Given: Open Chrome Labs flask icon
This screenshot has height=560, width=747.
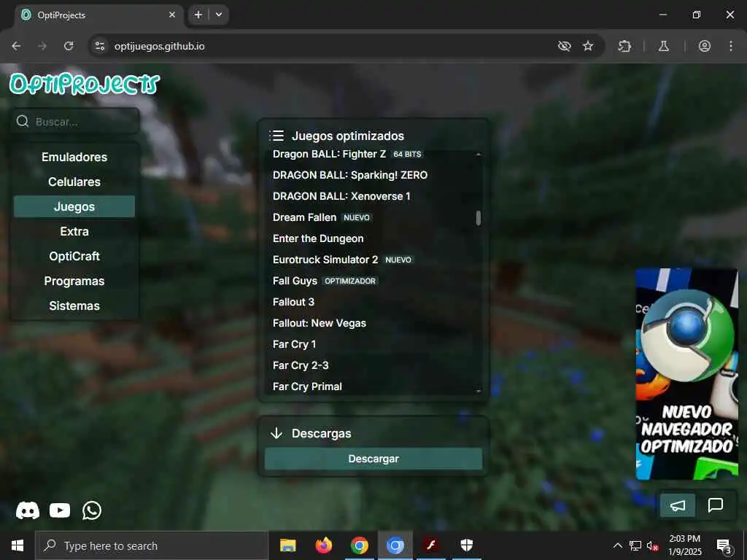Looking at the screenshot, I should coord(664,46).
